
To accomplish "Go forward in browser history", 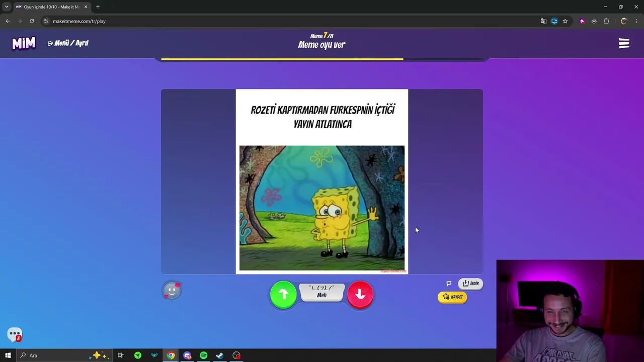I will click(x=20, y=21).
